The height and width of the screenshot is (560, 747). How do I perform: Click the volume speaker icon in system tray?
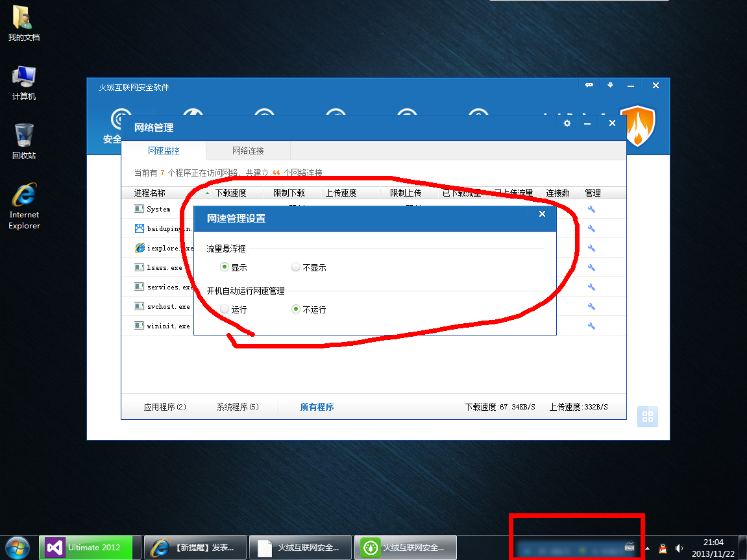tap(679, 548)
